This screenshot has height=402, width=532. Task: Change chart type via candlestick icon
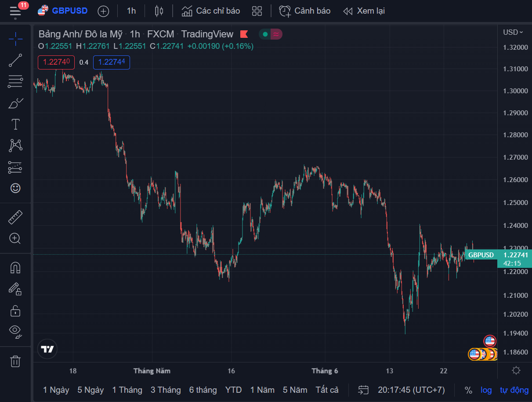pyautogui.click(x=159, y=11)
